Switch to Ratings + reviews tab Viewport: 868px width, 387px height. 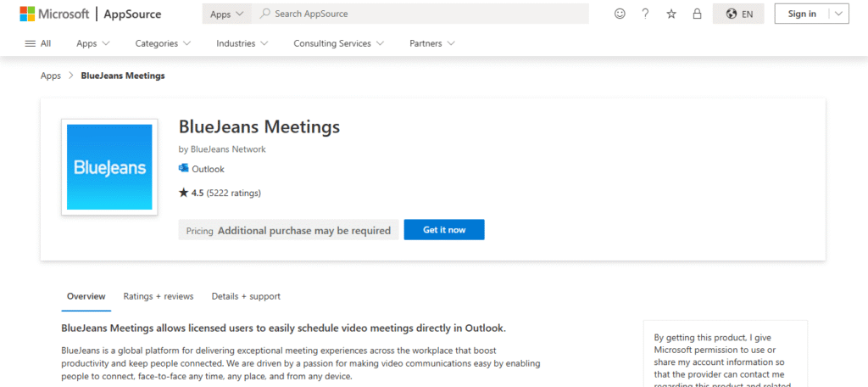159,296
